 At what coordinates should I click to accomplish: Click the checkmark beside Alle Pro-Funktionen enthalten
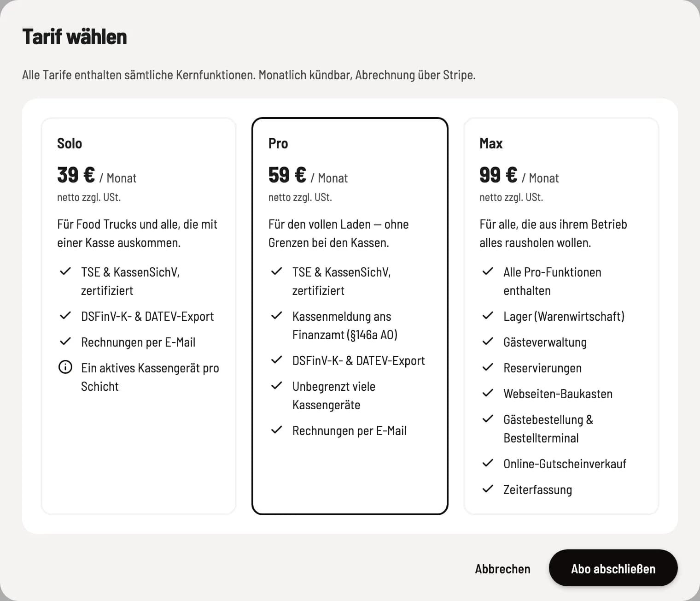pyautogui.click(x=488, y=271)
